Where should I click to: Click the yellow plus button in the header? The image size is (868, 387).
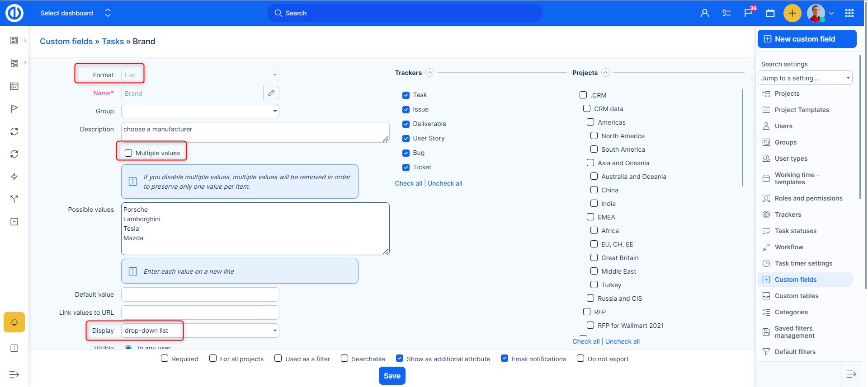coord(792,13)
